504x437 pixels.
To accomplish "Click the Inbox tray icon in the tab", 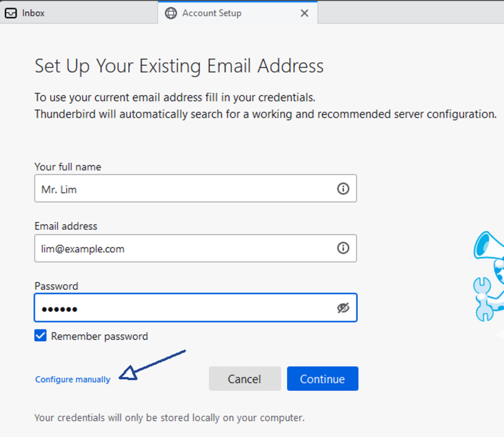I will point(11,13).
